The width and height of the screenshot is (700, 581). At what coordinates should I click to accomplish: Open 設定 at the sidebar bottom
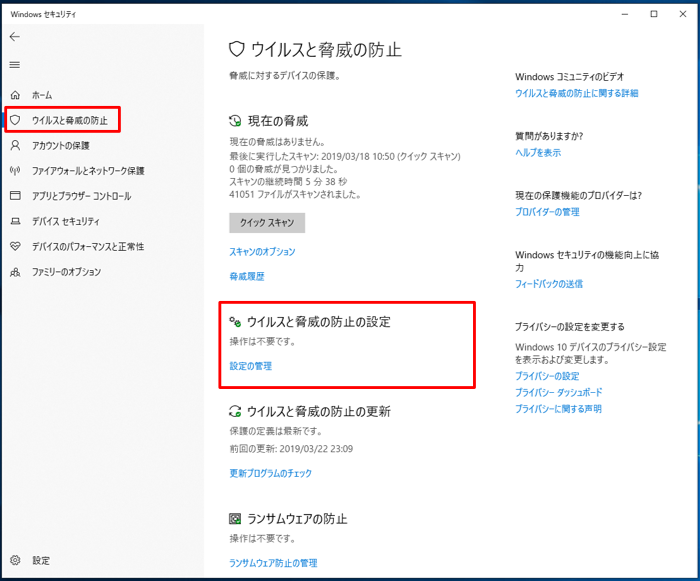[41, 560]
